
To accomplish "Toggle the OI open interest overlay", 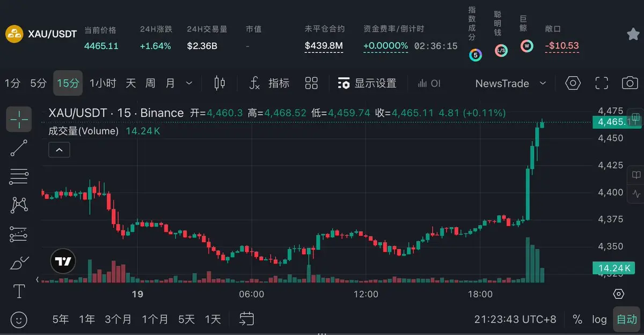I will click(x=429, y=83).
